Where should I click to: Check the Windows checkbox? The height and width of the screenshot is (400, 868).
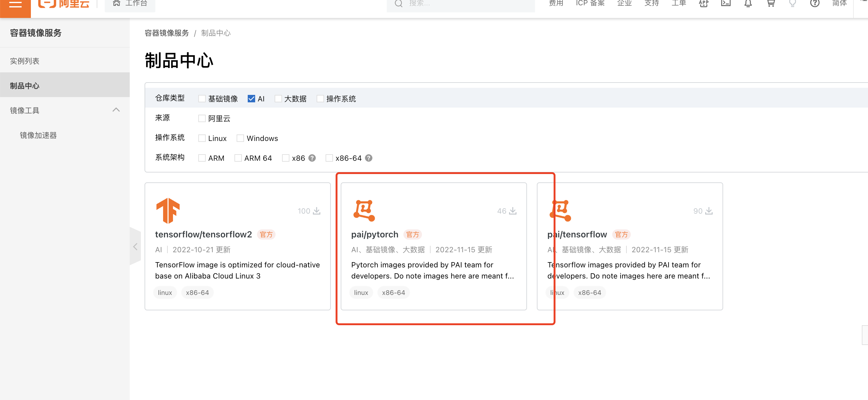point(240,138)
